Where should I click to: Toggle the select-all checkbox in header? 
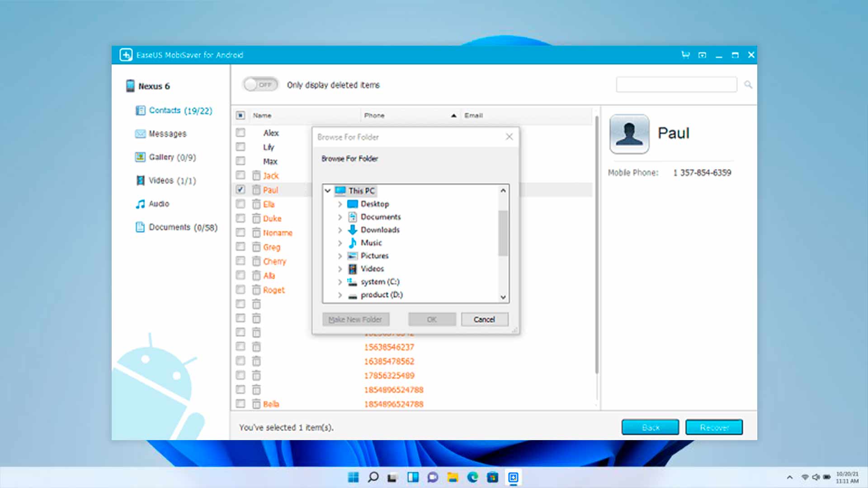click(241, 115)
